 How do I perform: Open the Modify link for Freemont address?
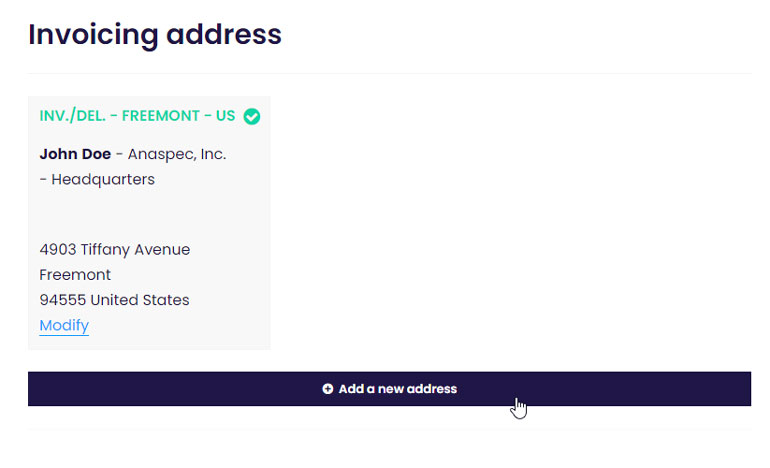[64, 325]
